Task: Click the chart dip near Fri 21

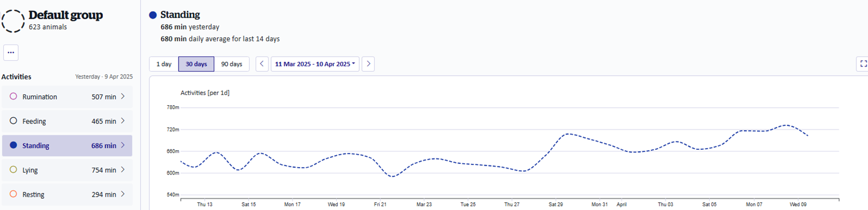Action: click(392, 176)
